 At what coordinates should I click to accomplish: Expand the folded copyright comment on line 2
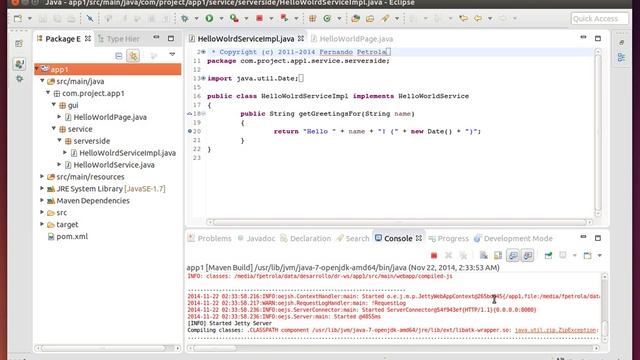click(x=203, y=52)
